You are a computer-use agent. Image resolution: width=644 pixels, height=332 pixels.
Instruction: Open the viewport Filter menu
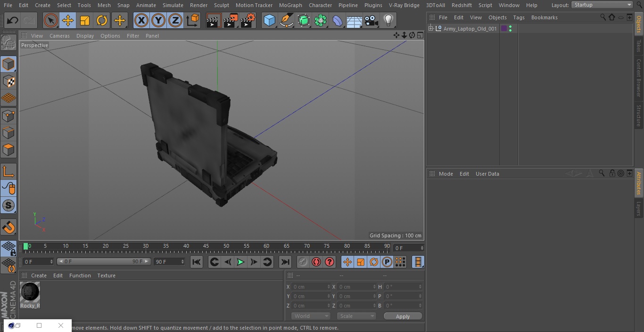coord(133,36)
